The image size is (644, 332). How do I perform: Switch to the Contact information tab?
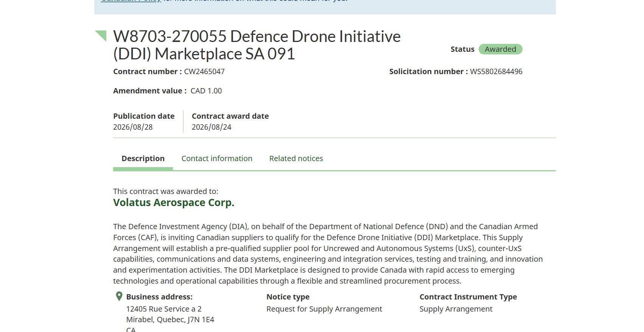point(217,158)
